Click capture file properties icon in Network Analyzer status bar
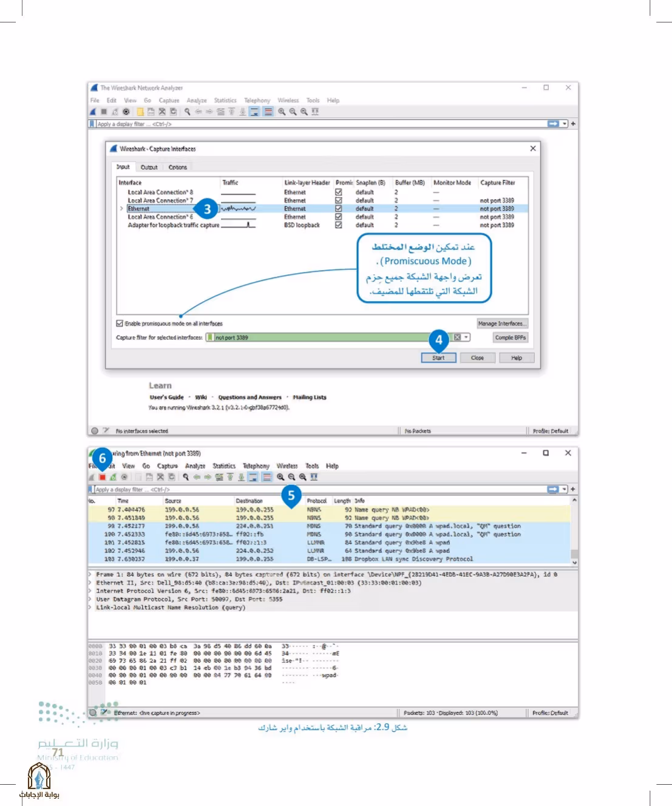The image size is (672, 806). point(106,431)
